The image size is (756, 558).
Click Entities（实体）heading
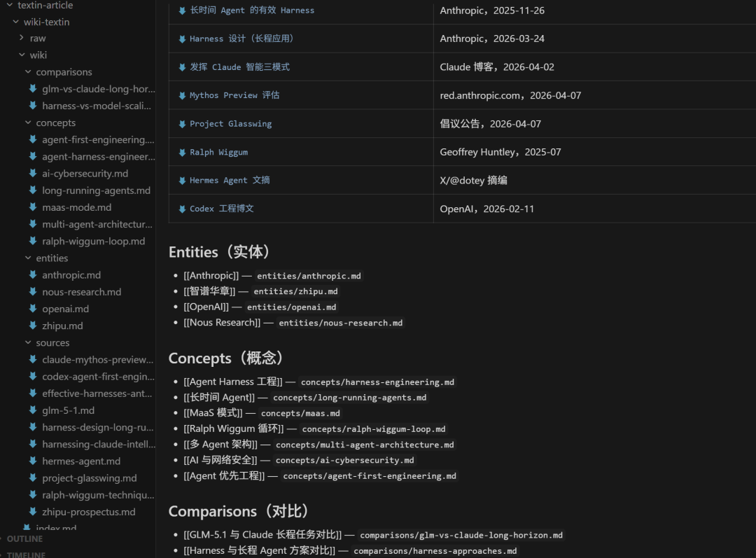coord(220,252)
